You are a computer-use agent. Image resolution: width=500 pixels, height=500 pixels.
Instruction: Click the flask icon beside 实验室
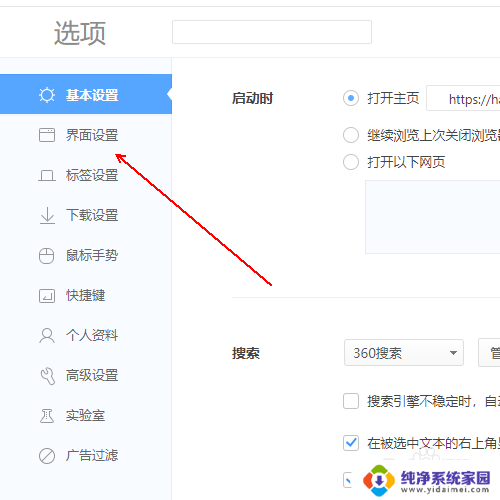click(47, 416)
